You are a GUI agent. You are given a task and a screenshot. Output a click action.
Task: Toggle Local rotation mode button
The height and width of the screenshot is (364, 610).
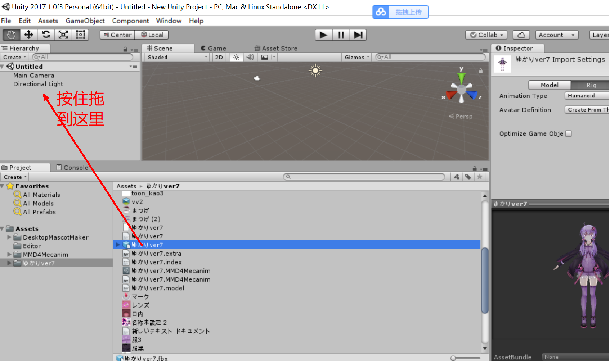click(152, 35)
